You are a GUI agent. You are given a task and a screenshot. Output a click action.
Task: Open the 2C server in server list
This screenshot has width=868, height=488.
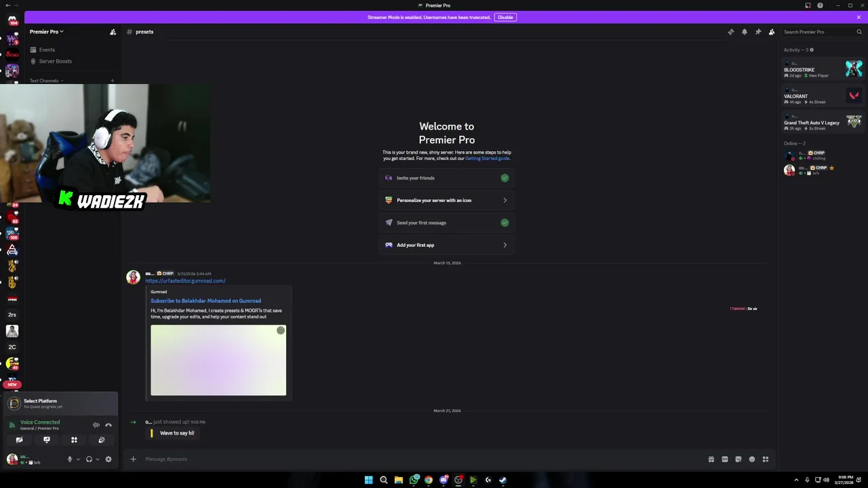point(12,348)
